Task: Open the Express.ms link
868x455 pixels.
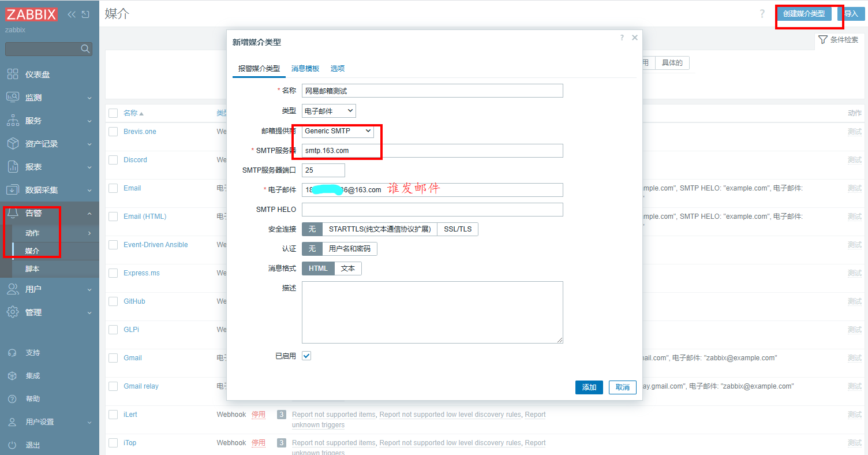Action: click(141, 273)
